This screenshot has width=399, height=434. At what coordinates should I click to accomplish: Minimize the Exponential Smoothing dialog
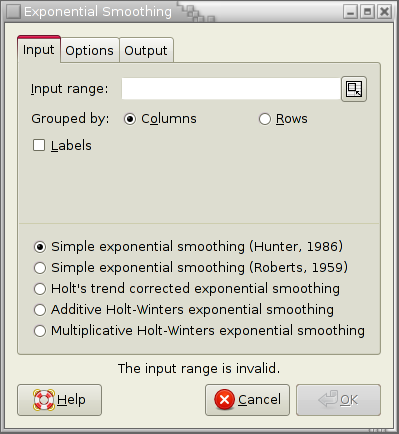click(350, 12)
